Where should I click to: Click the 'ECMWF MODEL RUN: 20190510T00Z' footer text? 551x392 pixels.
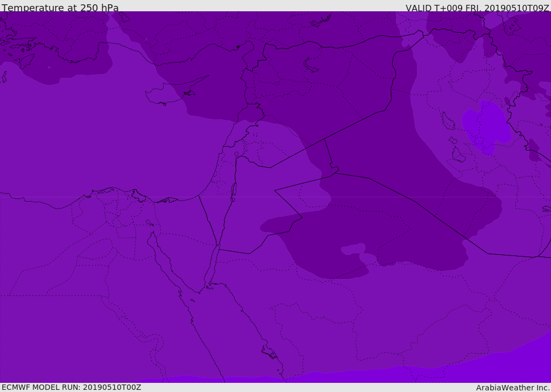[72, 387]
